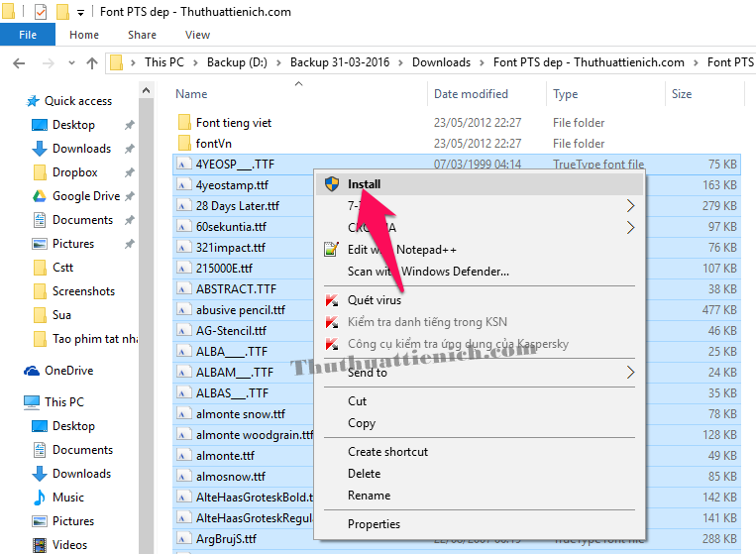Screen dimensions: 756x554
Task: Open the Send to submenu arrow
Action: click(x=630, y=373)
